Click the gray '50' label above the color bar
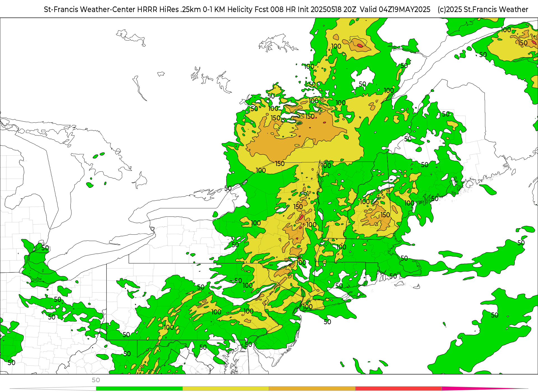The height and width of the screenshot is (392, 538). (x=96, y=380)
